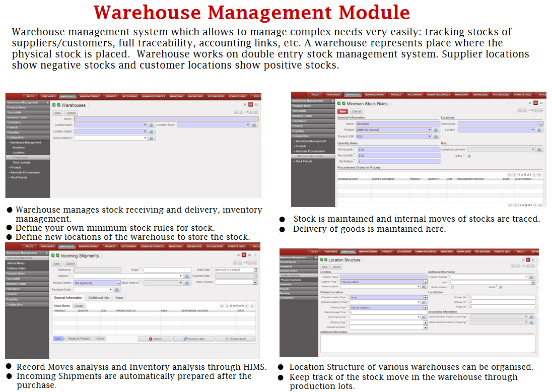Click the search icon next to Product field
This screenshot has width=552, height=392.
pyautogui.click(x=436, y=130)
